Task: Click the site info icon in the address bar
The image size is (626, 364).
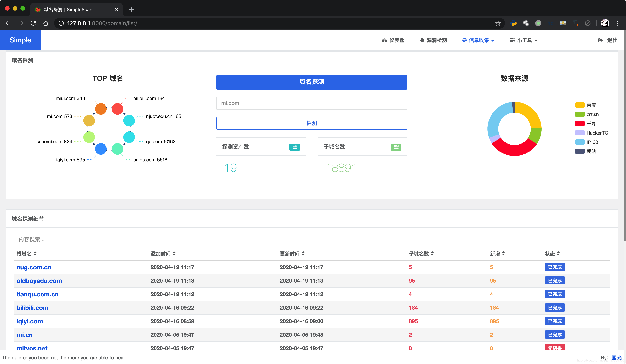Action: pyautogui.click(x=61, y=23)
